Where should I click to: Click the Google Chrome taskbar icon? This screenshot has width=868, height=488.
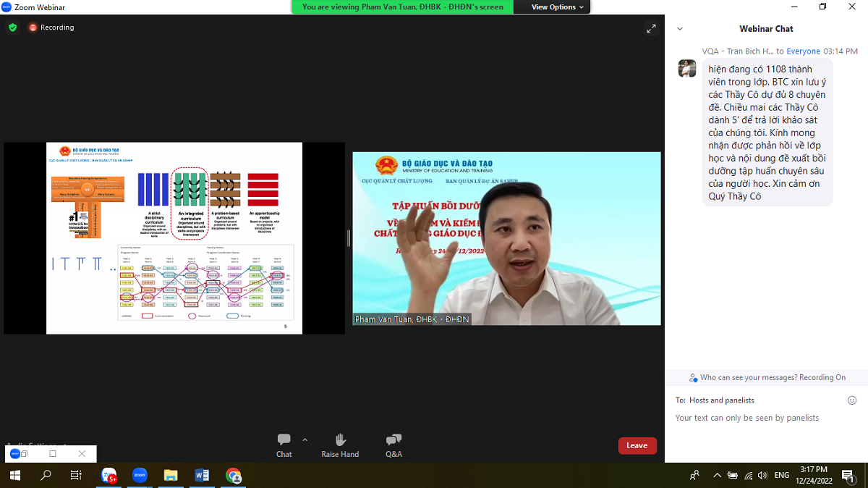click(x=233, y=475)
